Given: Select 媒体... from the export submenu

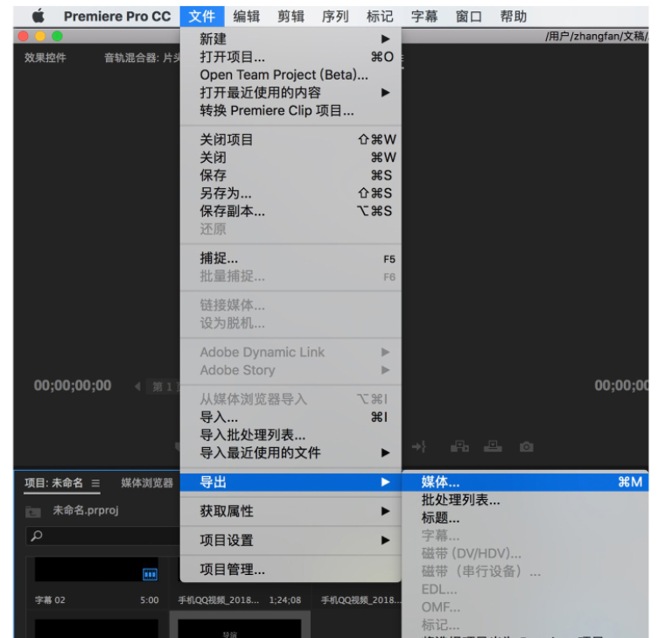Looking at the screenshot, I should [440, 482].
